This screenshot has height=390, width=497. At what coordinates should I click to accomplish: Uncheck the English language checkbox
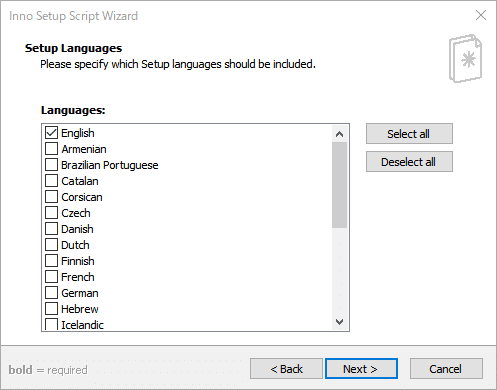pos(51,133)
